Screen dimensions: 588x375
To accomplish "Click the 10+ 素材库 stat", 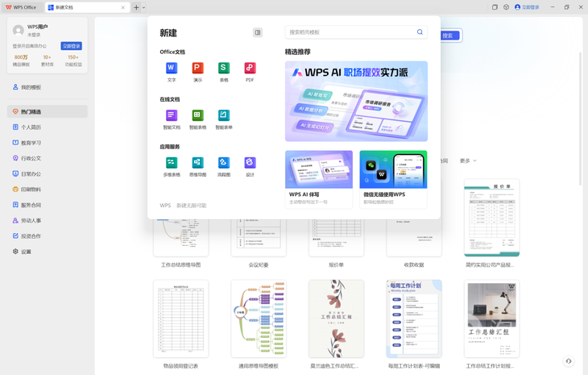I will coord(48,60).
